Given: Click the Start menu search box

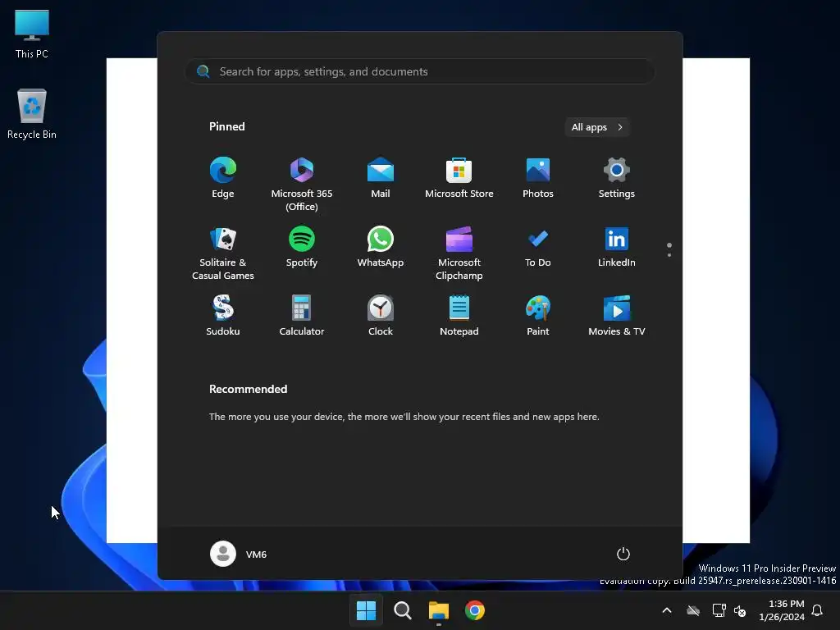Looking at the screenshot, I should (x=420, y=72).
